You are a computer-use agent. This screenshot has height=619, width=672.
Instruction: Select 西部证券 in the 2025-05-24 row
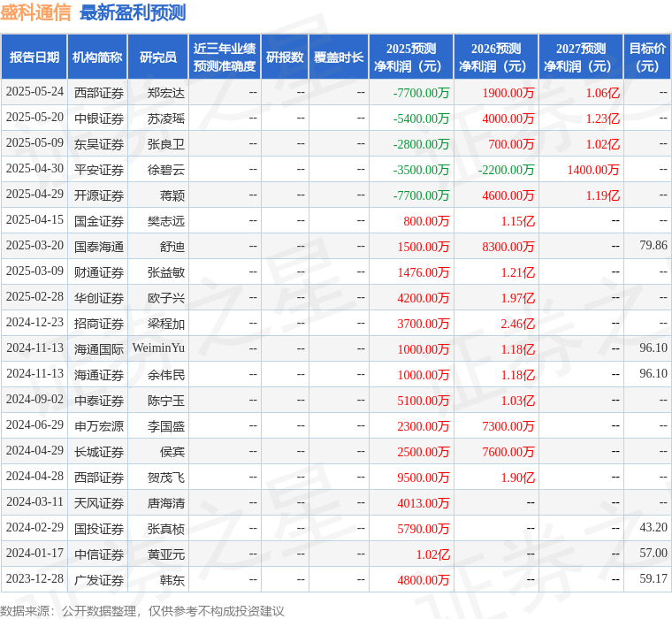coord(99,93)
